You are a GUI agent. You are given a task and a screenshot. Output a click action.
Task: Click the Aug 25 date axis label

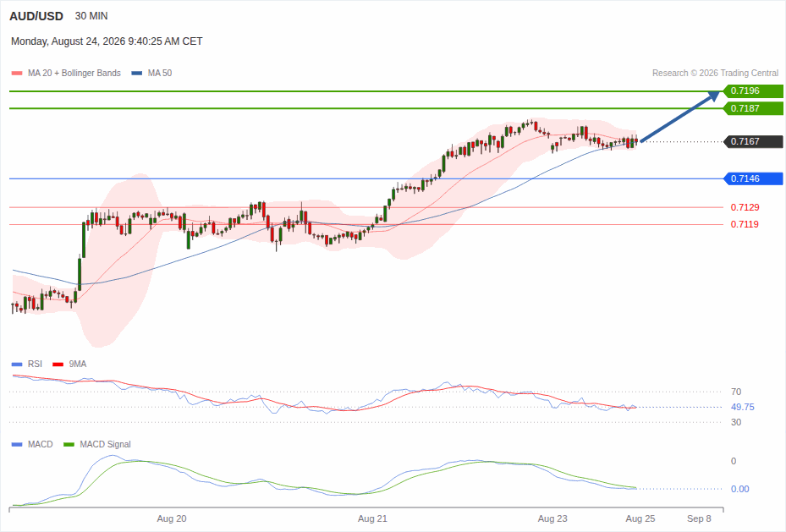[x=640, y=518]
